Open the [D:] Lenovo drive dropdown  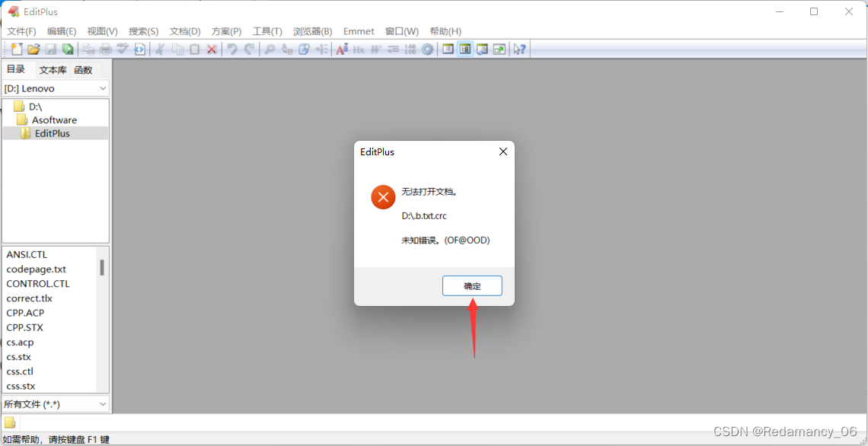pyautogui.click(x=56, y=88)
